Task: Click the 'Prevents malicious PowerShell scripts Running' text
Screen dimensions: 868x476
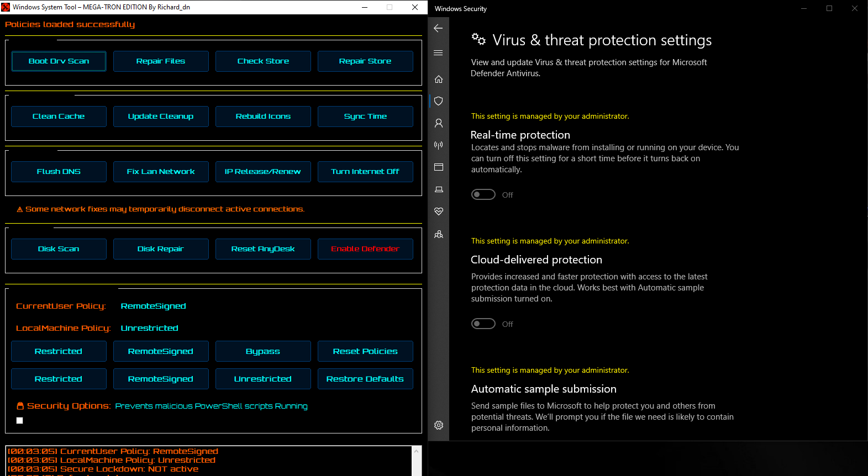Action: [212, 406]
